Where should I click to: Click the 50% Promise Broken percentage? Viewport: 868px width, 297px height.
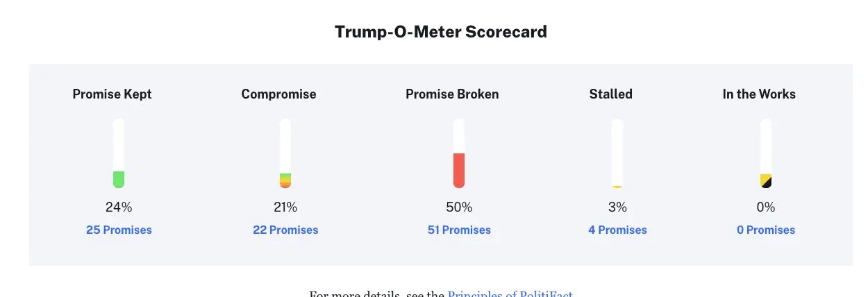click(x=459, y=207)
